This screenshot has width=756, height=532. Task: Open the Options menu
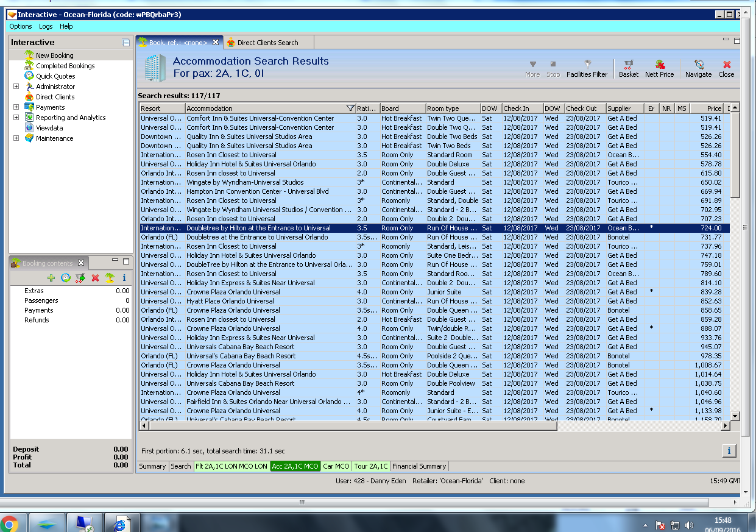pyautogui.click(x=21, y=26)
